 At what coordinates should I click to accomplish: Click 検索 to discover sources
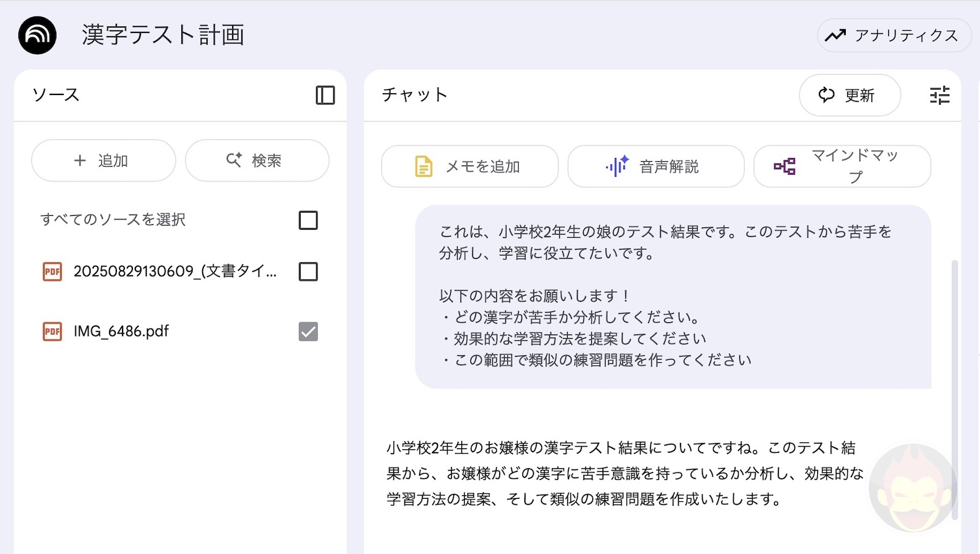coord(257,161)
